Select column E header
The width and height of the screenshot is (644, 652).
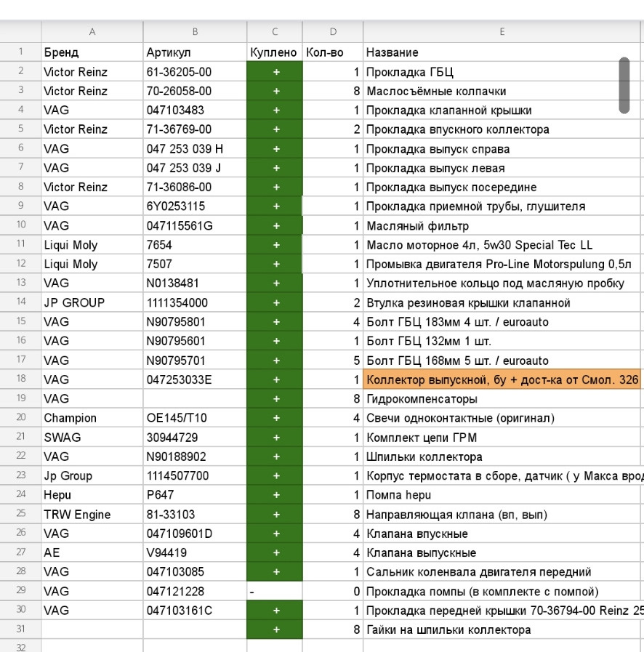coord(502,31)
